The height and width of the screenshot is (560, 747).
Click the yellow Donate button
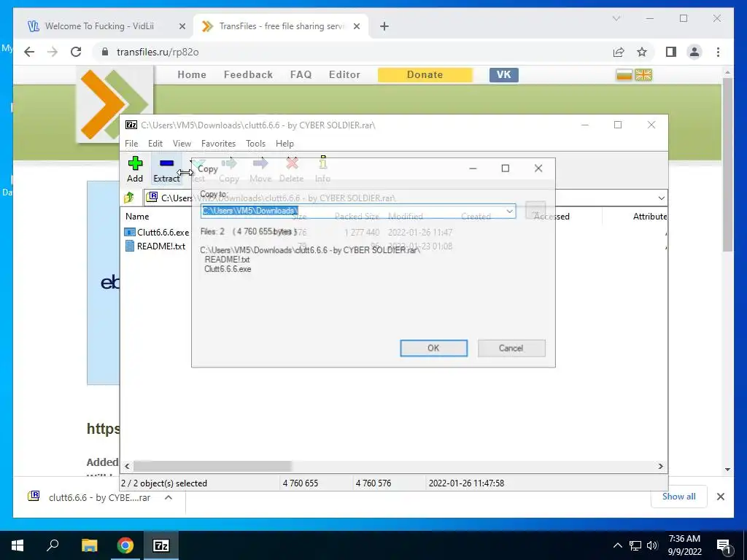pos(425,75)
